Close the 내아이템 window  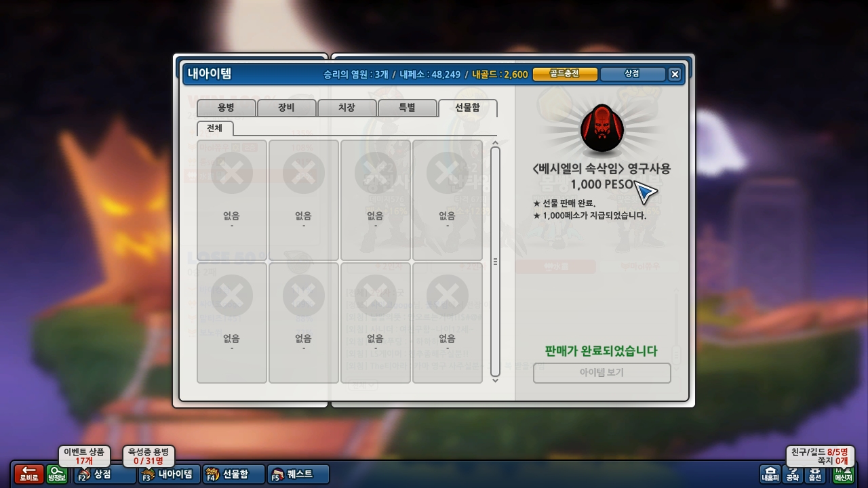point(675,75)
